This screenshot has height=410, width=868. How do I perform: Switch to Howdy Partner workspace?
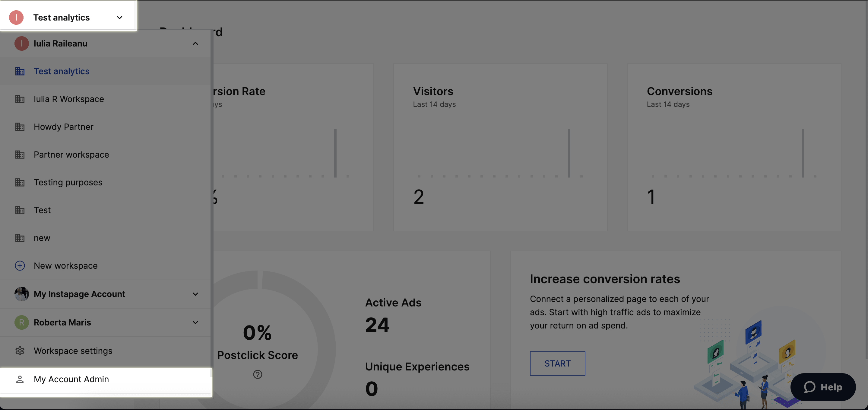(x=106, y=127)
